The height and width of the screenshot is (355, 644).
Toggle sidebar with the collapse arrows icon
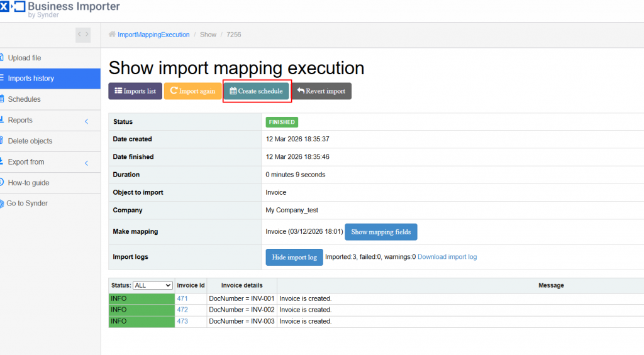(83, 35)
